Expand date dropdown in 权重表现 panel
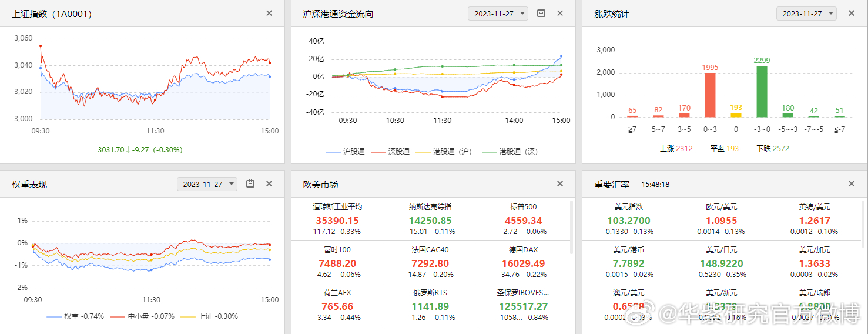The width and height of the screenshot is (868, 334). pyautogui.click(x=207, y=184)
